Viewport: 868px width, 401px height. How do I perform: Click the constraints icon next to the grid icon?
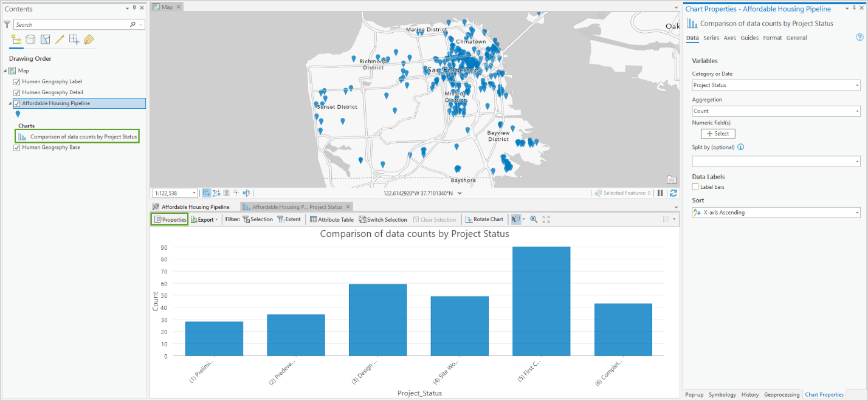[236, 193]
